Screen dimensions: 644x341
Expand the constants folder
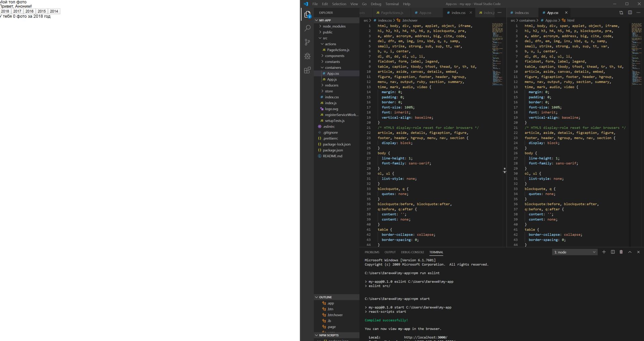click(x=332, y=62)
